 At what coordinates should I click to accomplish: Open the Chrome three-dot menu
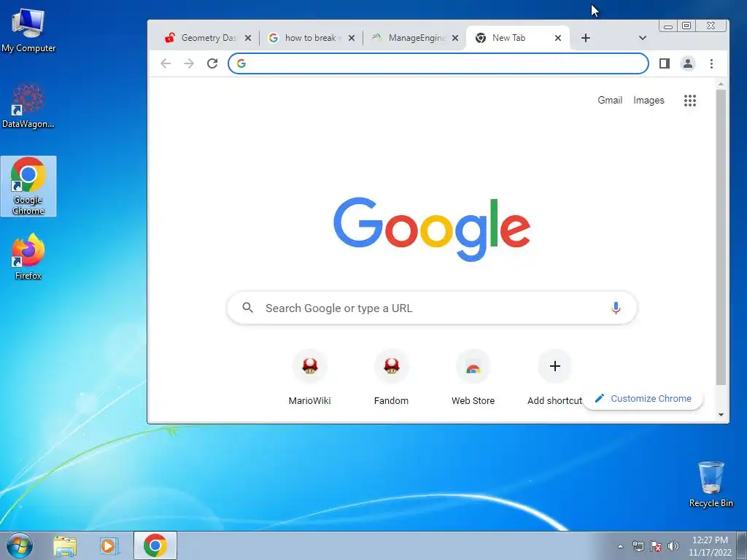point(711,63)
